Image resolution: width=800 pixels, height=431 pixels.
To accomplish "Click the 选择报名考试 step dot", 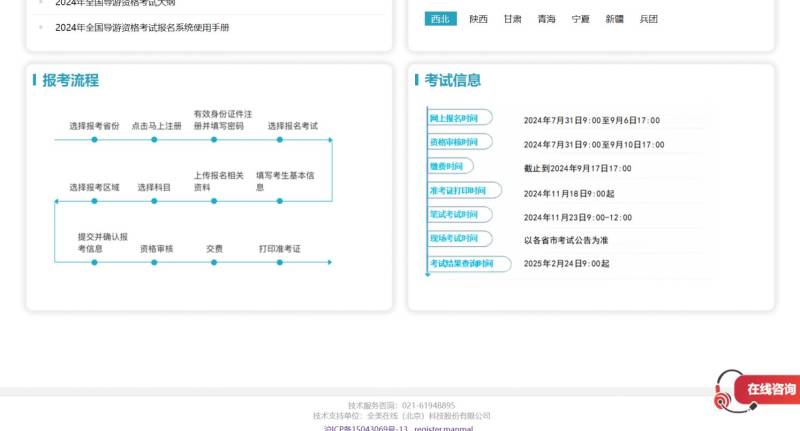I will pos(280,140).
